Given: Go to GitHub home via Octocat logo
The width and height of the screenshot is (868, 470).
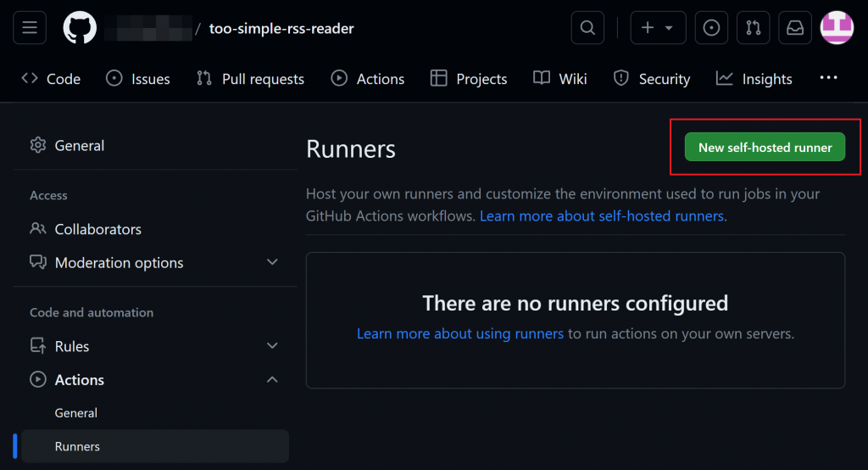Looking at the screenshot, I should pos(80,28).
